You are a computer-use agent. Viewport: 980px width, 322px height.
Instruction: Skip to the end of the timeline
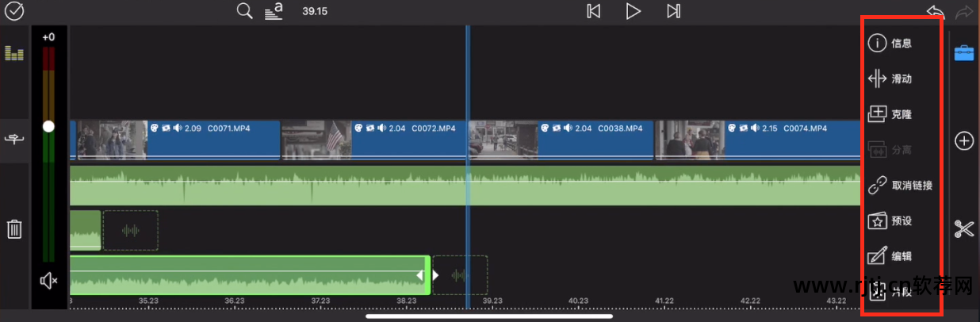(x=673, y=11)
